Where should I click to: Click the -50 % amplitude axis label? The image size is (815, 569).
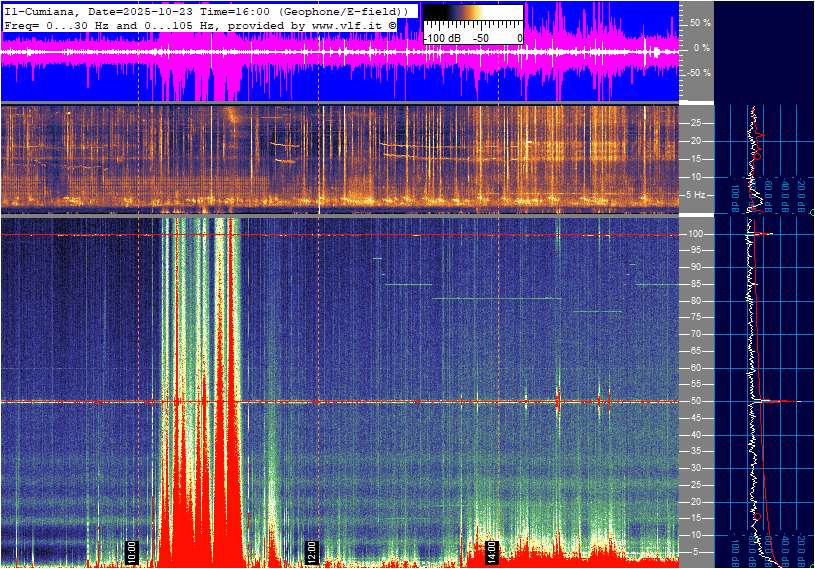click(697, 73)
